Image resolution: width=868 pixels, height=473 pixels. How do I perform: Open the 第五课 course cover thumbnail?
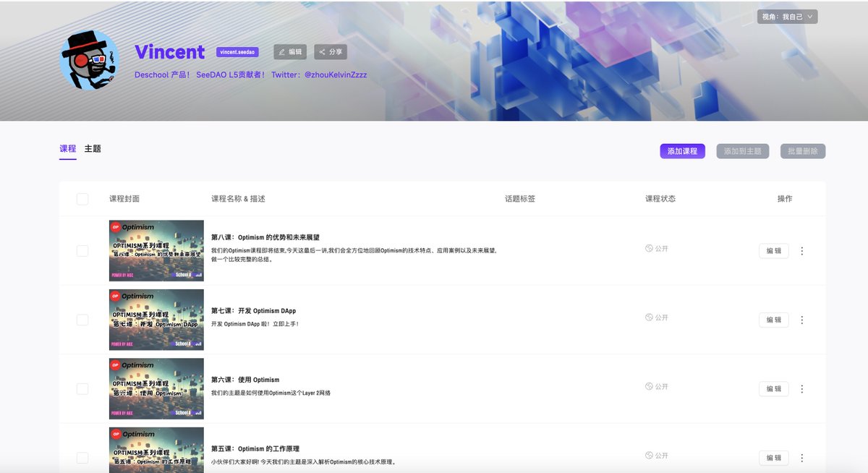pyautogui.click(x=156, y=450)
